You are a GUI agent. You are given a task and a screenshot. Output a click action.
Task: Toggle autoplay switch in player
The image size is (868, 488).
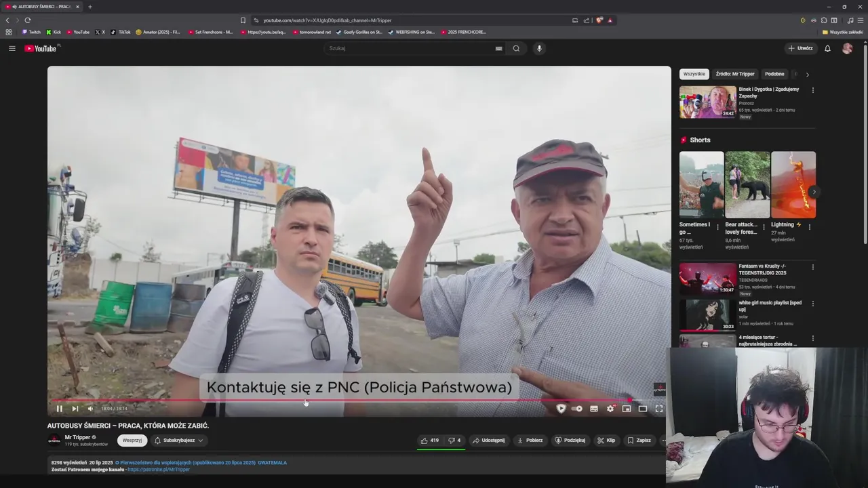pos(577,409)
